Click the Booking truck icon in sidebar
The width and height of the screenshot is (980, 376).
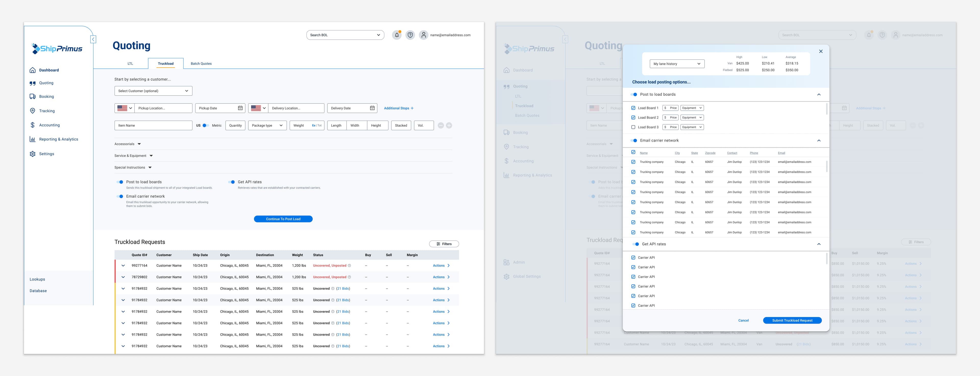33,96
